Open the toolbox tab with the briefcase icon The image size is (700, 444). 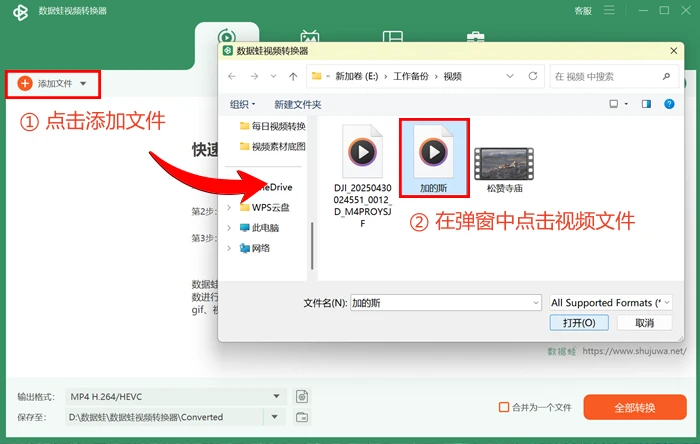pos(475,37)
